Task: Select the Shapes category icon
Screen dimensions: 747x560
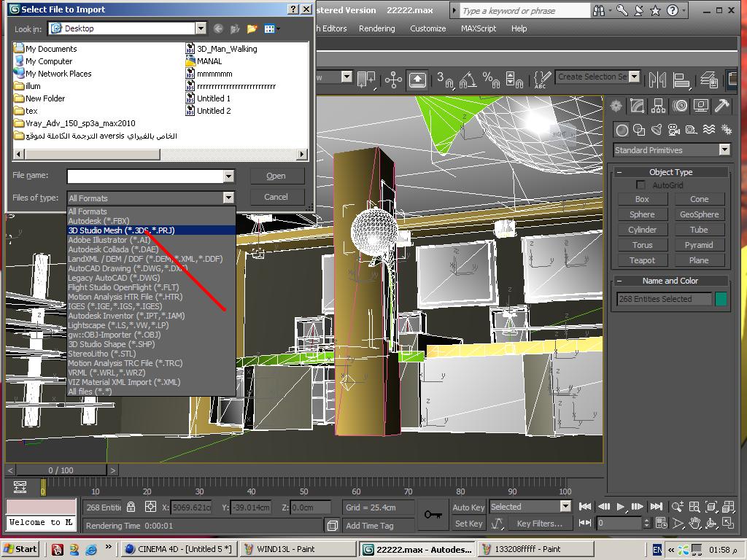Action: tap(639, 130)
